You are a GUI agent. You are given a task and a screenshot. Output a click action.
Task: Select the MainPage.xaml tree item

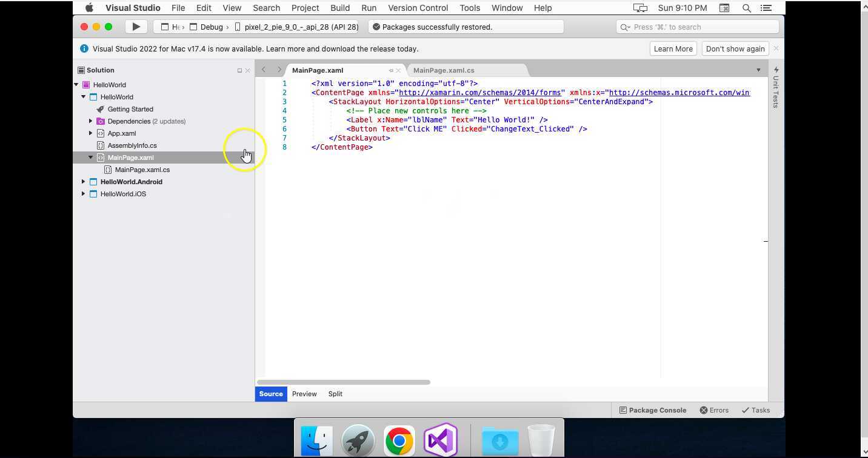[x=131, y=158]
